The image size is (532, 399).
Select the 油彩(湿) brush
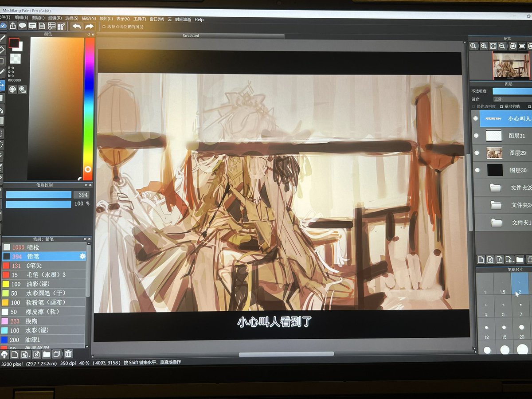pos(44,284)
